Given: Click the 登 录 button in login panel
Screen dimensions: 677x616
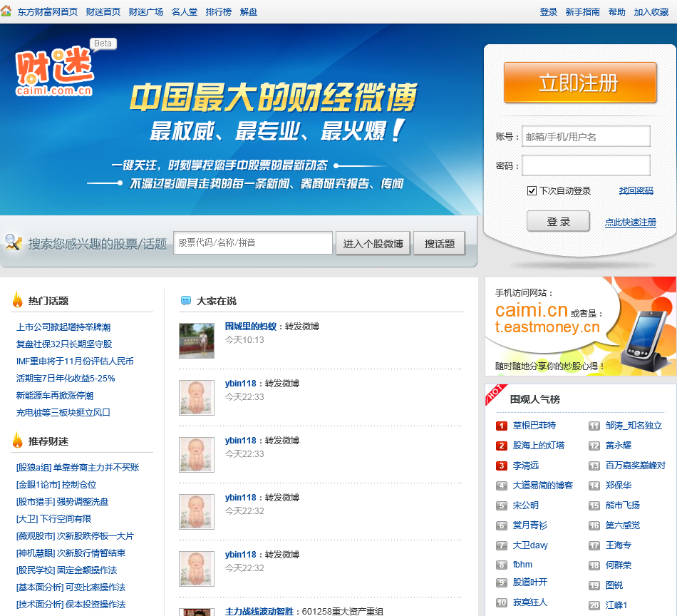Looking at the screenshot, I should (x=558, y=222).
